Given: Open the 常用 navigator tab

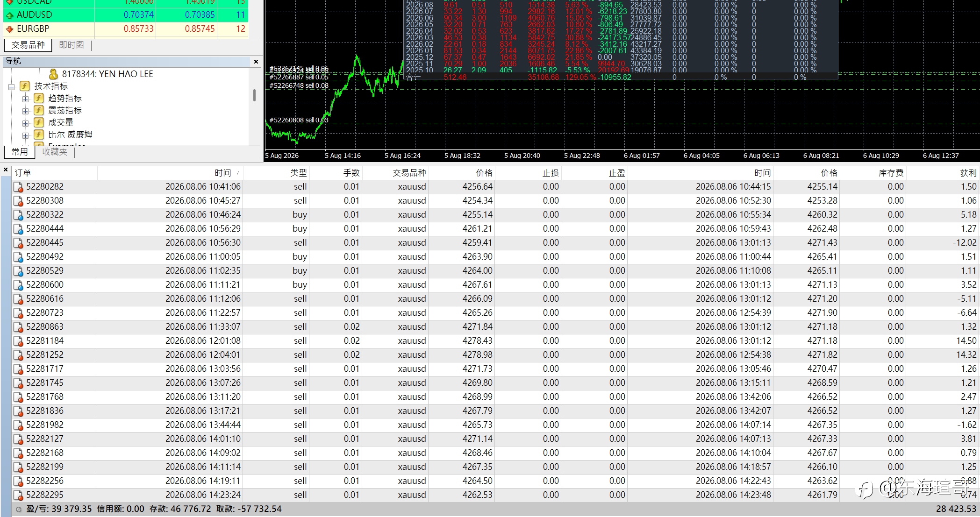Looking at the screenshot, I should coord(20,152).
